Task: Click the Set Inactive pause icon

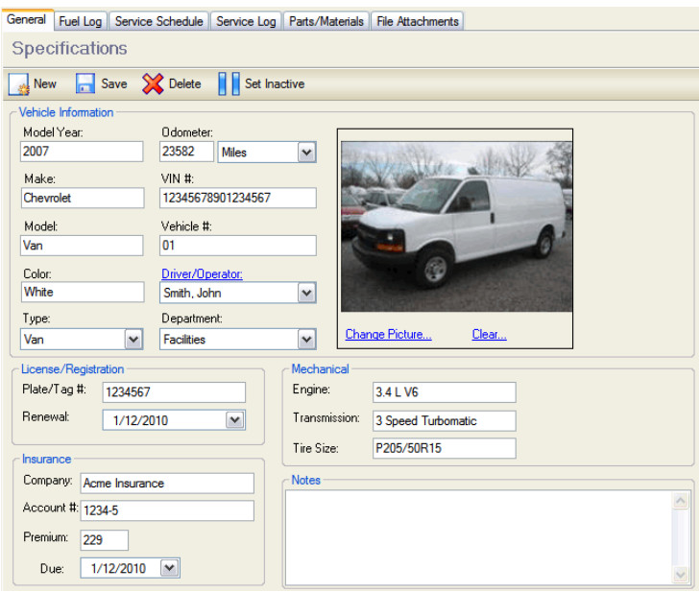Action: point(229,83)
